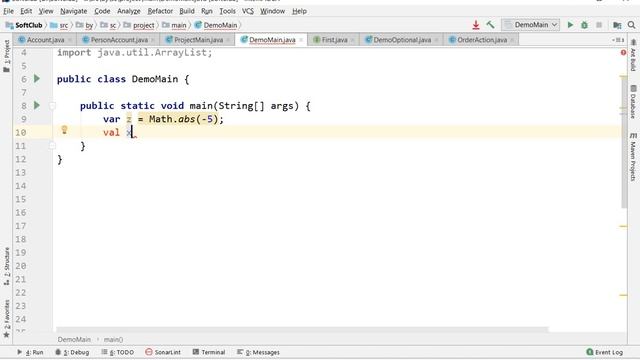
Task: Click the main breadcrumb folder
Action: [174, 25]
